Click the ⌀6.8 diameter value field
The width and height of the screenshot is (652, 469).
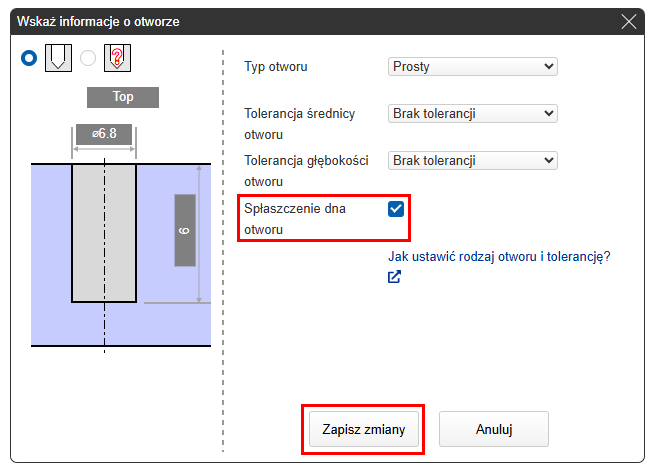tap(103, 133)
